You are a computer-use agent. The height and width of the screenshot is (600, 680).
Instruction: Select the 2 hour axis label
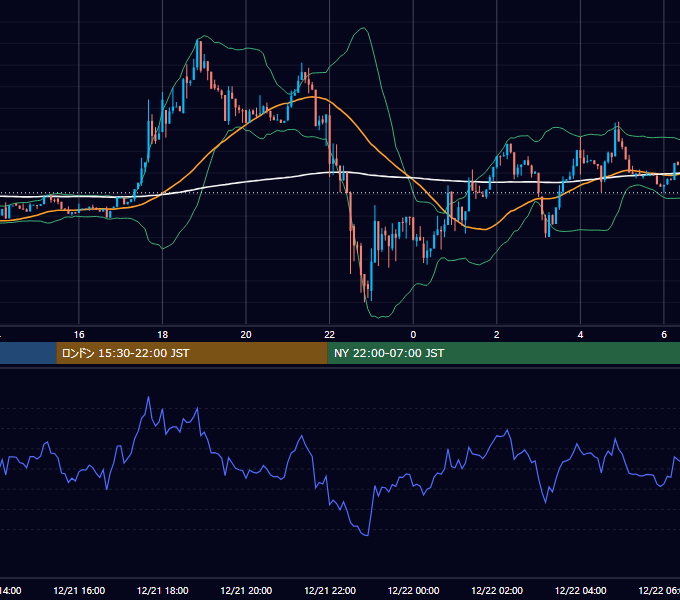(x=497, y=335)
